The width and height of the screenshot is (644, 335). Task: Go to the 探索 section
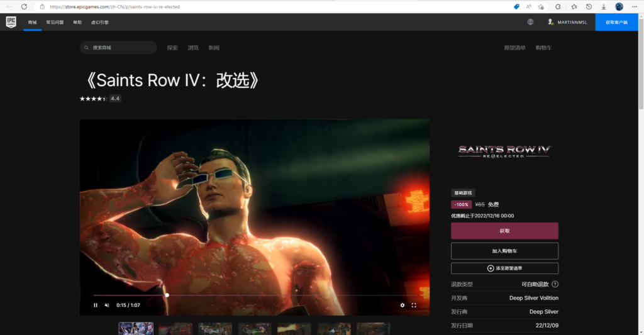tap(172, 48)
